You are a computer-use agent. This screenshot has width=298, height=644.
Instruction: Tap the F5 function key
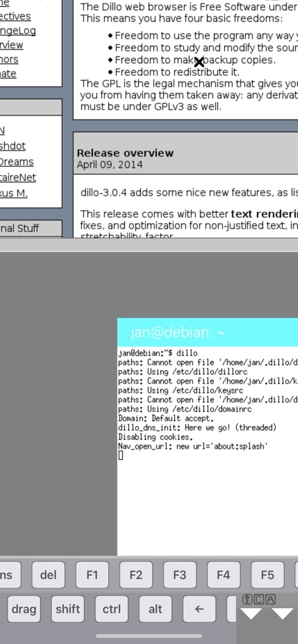click(x=268, y=574)
